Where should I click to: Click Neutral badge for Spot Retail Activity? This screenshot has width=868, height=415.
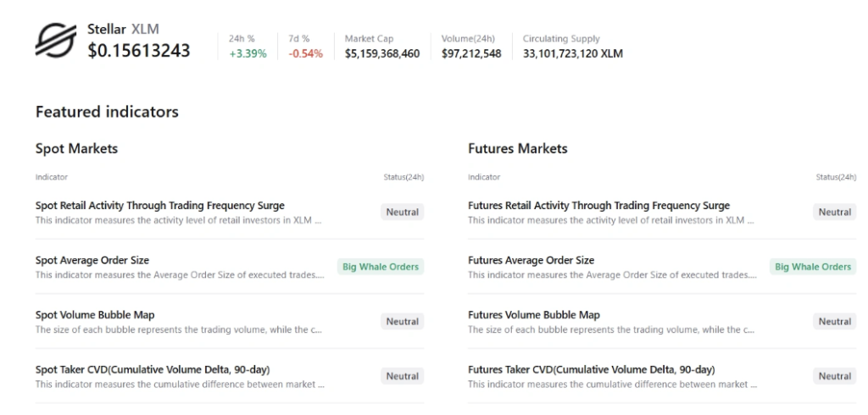(402, 212)
